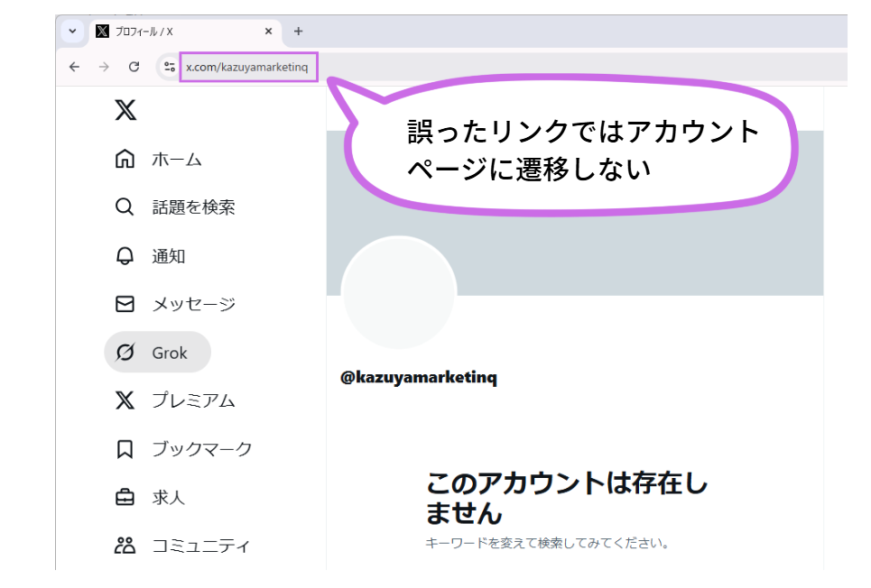Open bookmarks via bookmark icon
871x588 pixels.
click(125, 449)
